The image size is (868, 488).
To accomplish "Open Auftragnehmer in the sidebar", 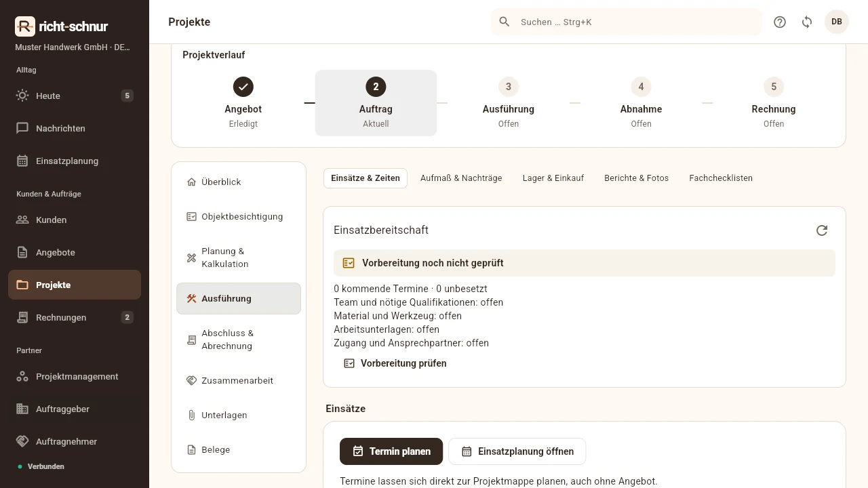I will click(x=75, y=441).
